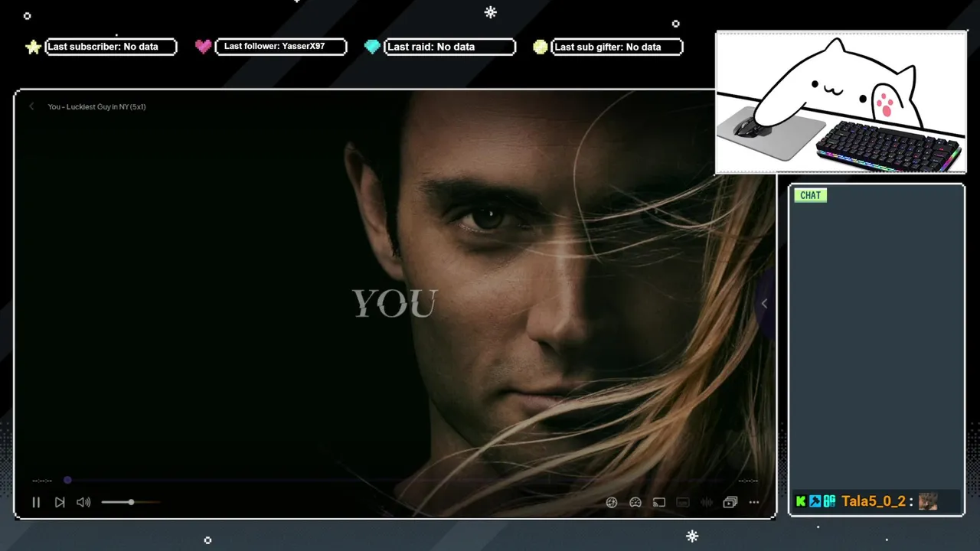Click the remaining time readout at right
The image size is (980, 551).
(x=748, y=481)
